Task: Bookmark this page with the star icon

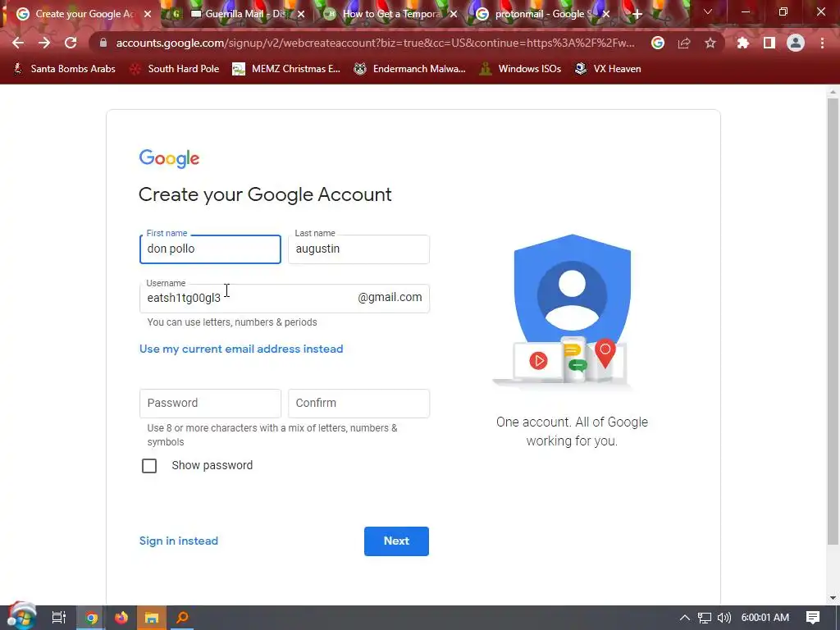Action: pos(710,43)
